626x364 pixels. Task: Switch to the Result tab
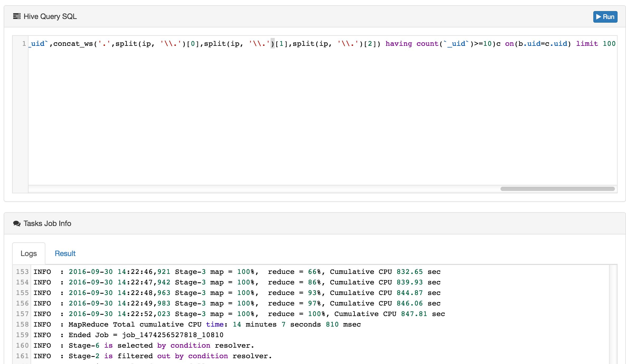coord(65,253)
